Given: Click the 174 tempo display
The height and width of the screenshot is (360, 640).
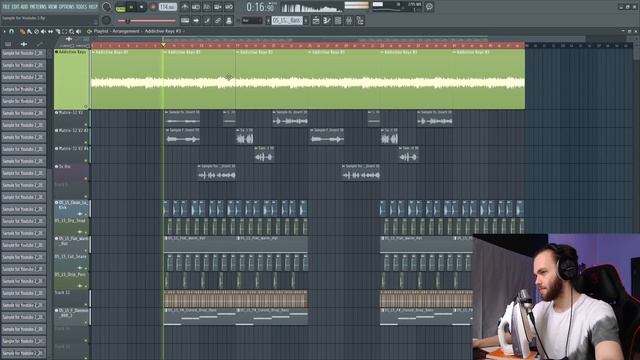Looking at the screenshot, I should 168,7.
